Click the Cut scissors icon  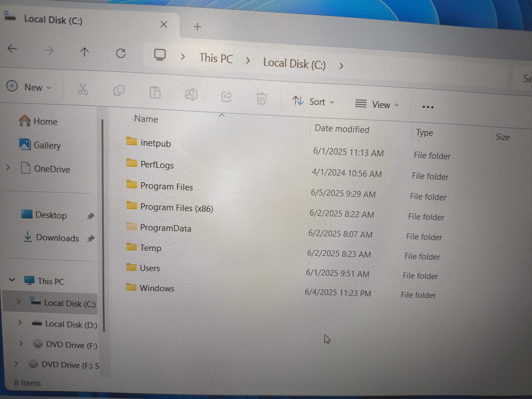[83, 89]
